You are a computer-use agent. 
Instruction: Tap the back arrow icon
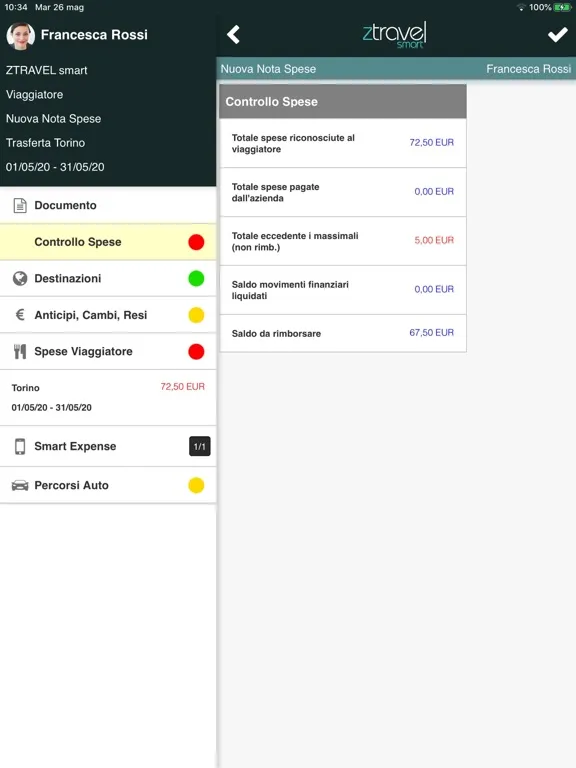[x=233, y=35]
